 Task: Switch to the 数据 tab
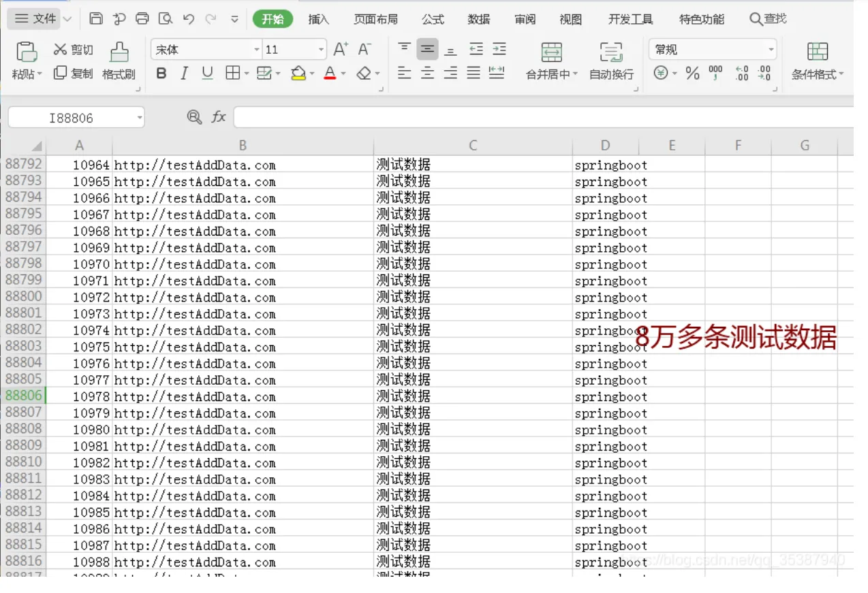[479, 19]
